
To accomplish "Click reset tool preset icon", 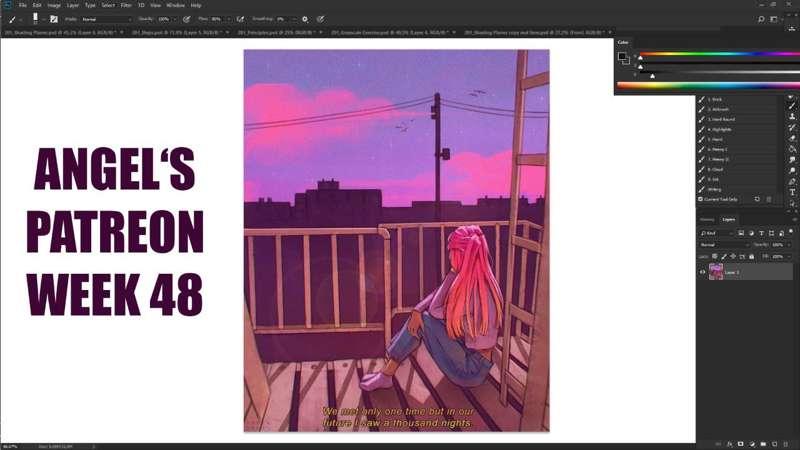I will (x=757, y=199).
